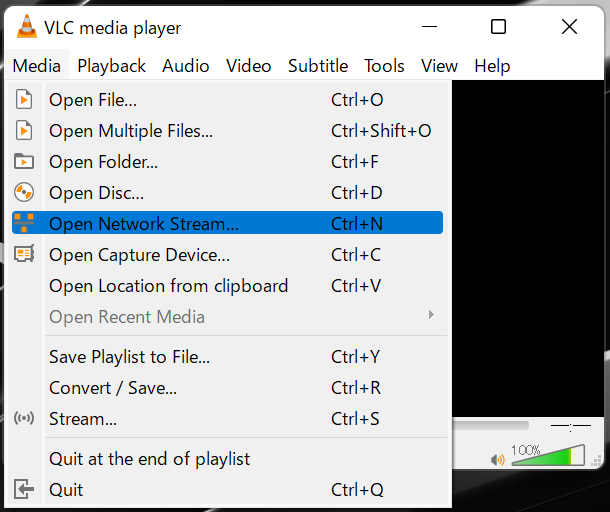Click the Open Multiple Files icon
Screen dimensions: 610x512
(x=24, y=131)
